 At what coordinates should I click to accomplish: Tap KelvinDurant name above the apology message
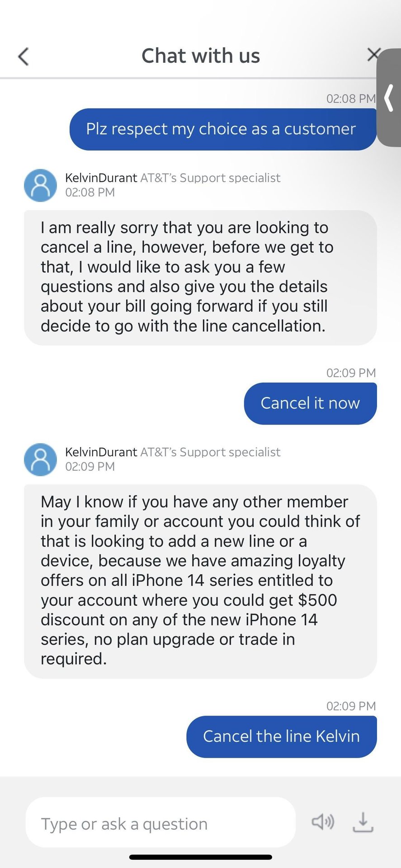pyautogui.click(x=101, y=178)
